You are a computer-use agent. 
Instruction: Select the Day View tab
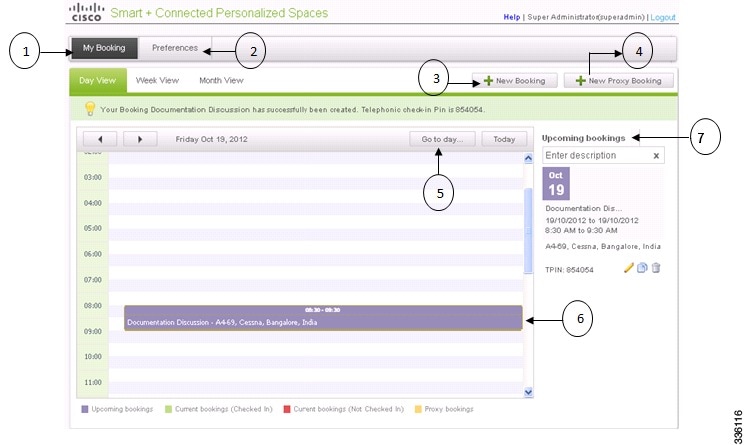[98, 81]
